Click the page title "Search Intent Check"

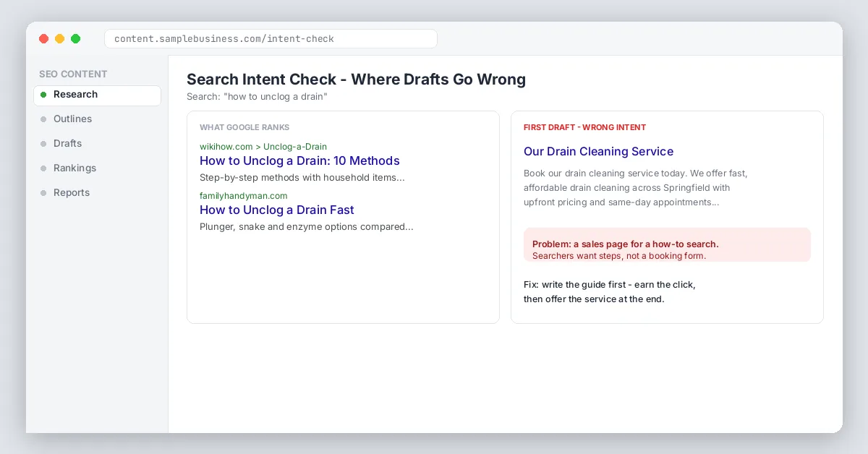point(356,80)
